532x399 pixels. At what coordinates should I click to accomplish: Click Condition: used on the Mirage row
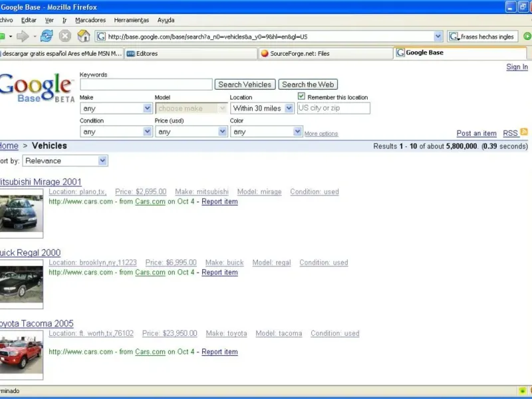315,192
